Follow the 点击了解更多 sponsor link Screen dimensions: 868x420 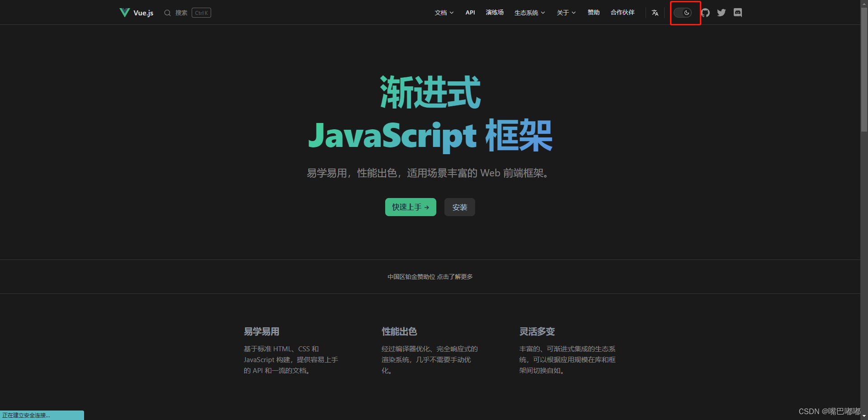[455, 277]
